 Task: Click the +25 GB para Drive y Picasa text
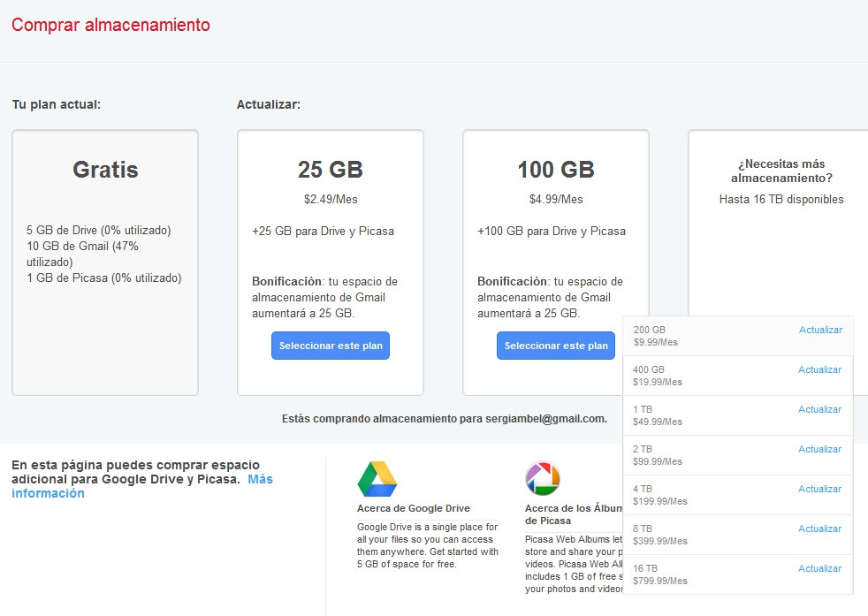pos(324,232)
